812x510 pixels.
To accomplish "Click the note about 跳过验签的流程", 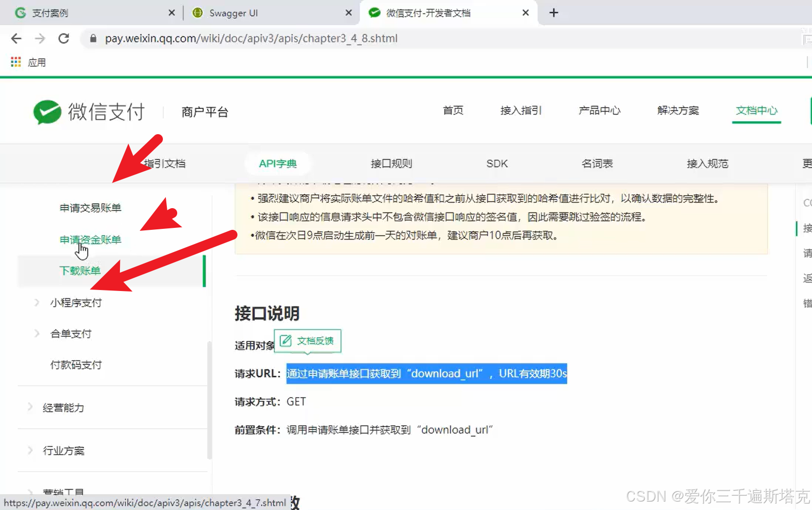I will (449, 217).
